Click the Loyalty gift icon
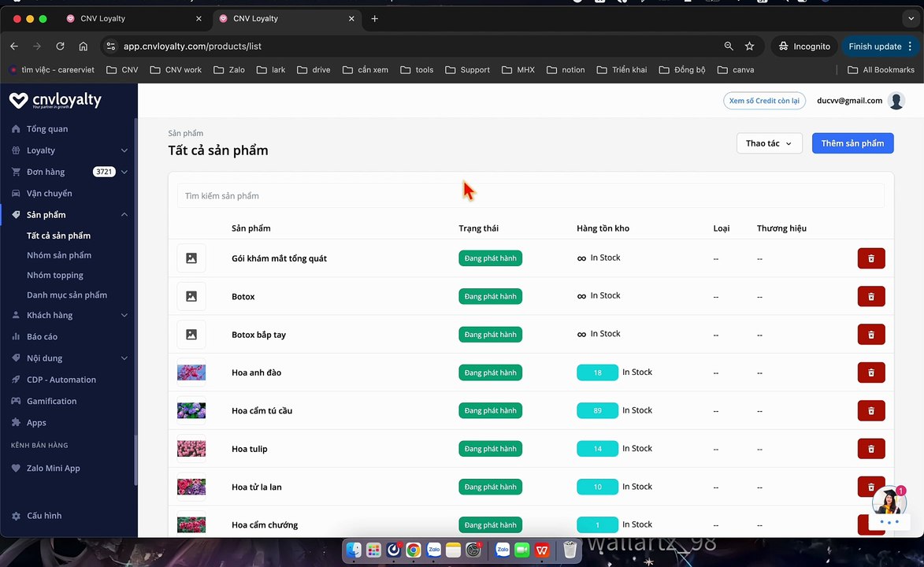The image size is (924, 567). (16, 150)
